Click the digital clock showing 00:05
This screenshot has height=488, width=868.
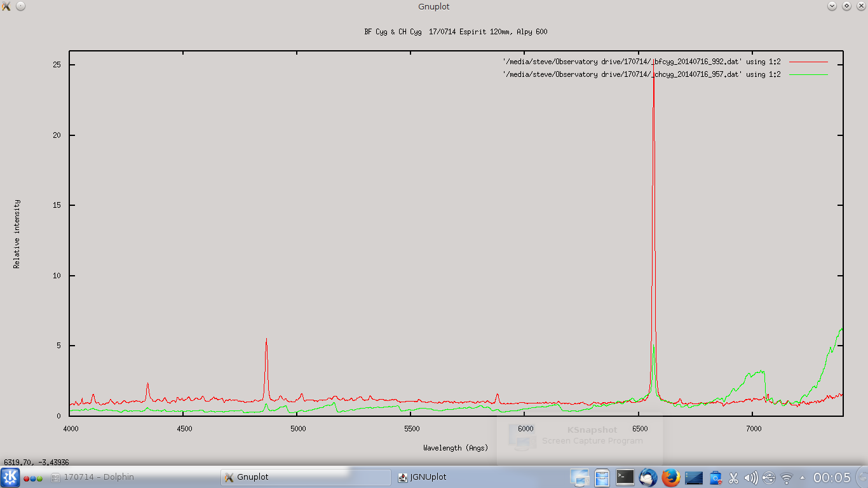tap(832, 478)
